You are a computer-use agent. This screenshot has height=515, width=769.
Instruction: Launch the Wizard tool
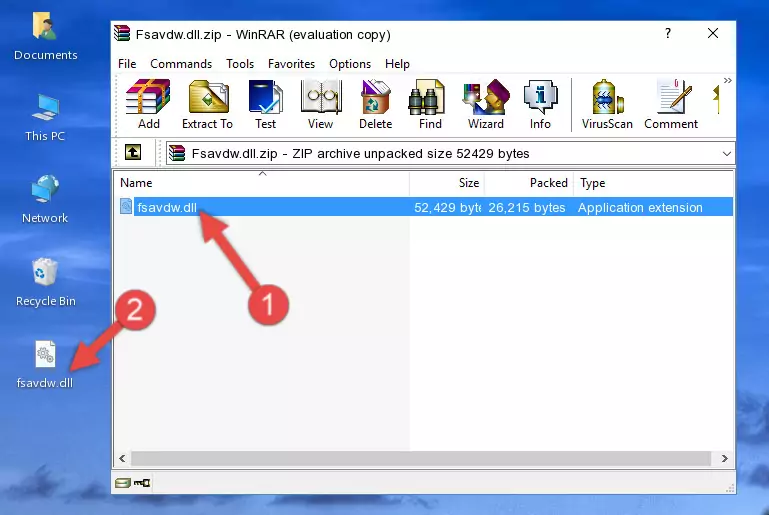tap(486, 104)
